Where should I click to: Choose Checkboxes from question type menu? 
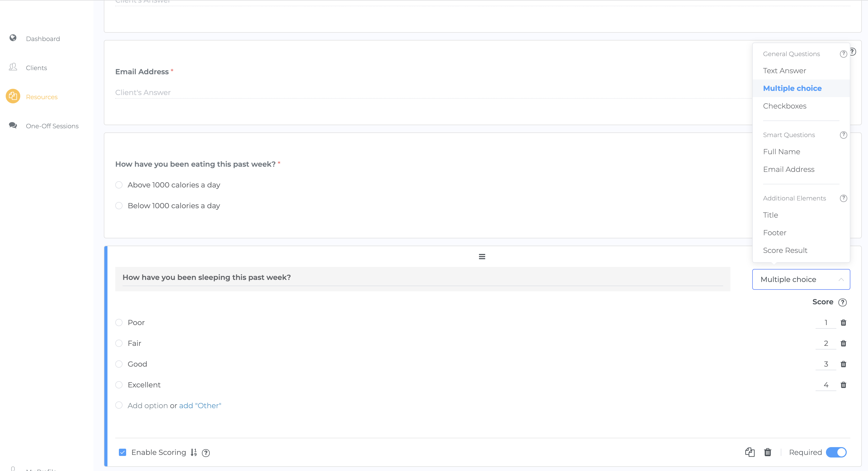[784, 106]
